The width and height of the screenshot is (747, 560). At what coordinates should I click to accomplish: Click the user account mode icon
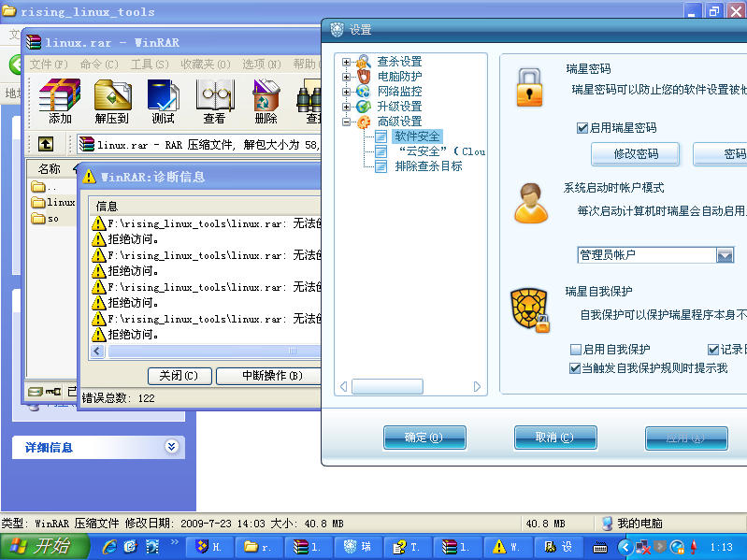coord(531,203)
